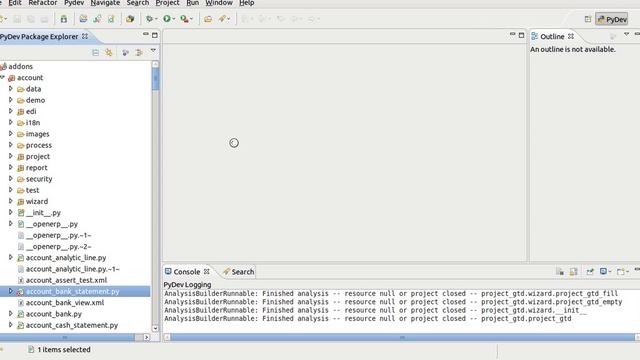
Task: Click the Outline view icon on its tab
Action: click(534, 36)
